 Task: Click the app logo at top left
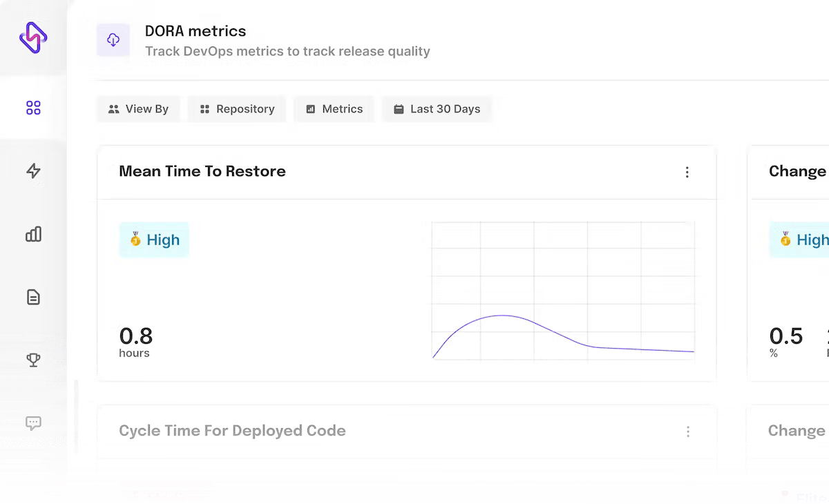pyautogui.click(x=33, y=38)
